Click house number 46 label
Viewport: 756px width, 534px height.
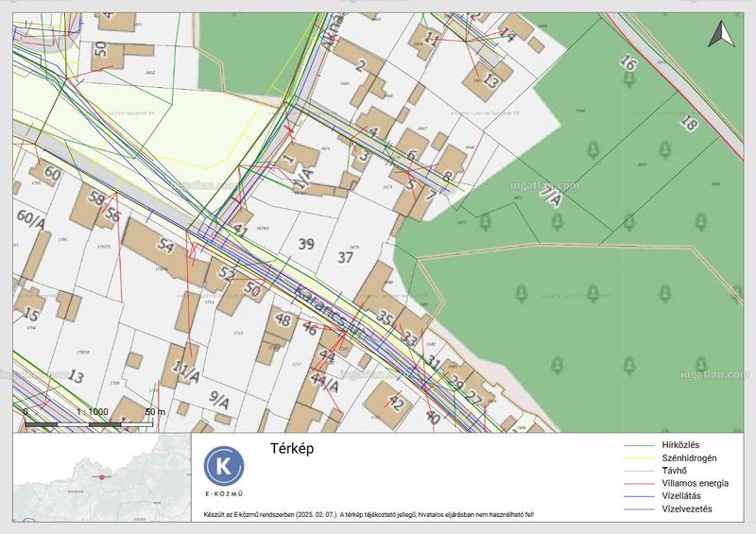310,329
